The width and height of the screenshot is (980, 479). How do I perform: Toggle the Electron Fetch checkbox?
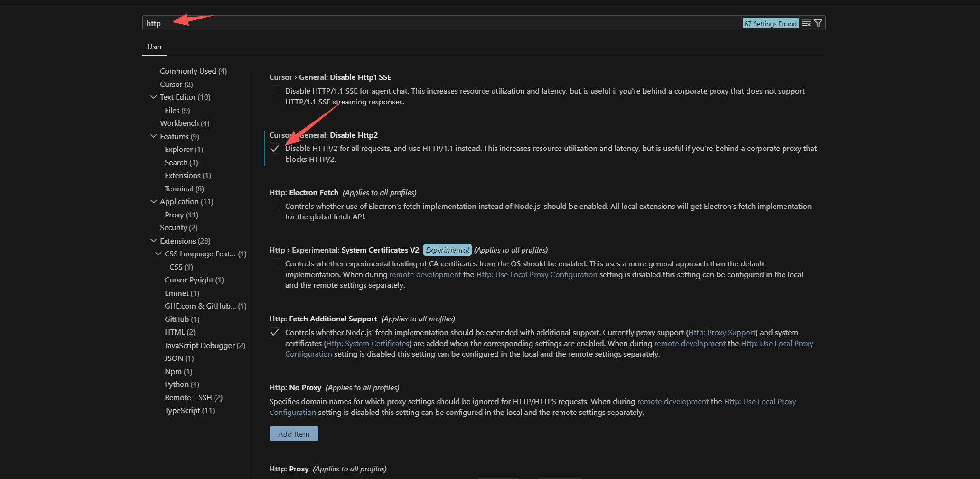275,207
